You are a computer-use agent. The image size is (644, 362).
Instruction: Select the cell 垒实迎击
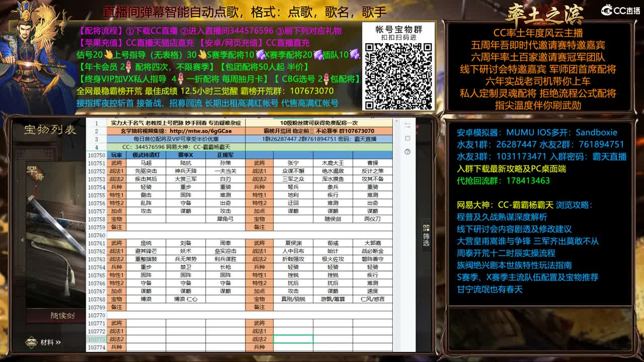coord(225,251)
